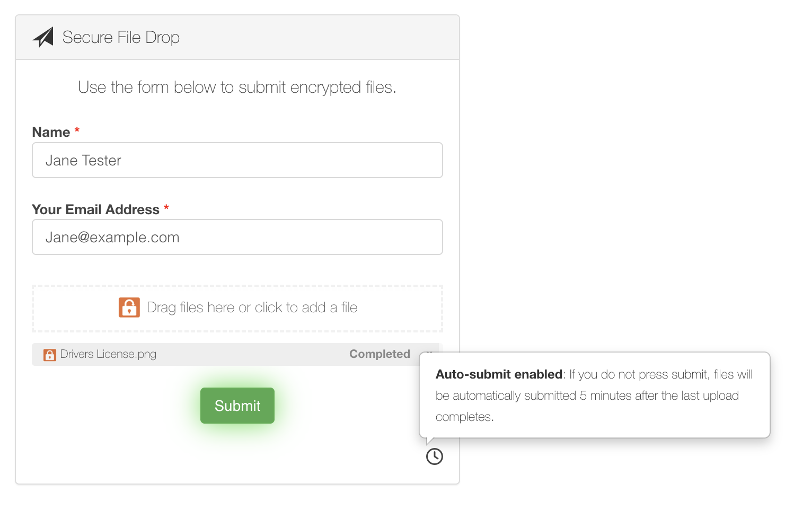Click the orange lock icon in drop zone

point(129,308)
